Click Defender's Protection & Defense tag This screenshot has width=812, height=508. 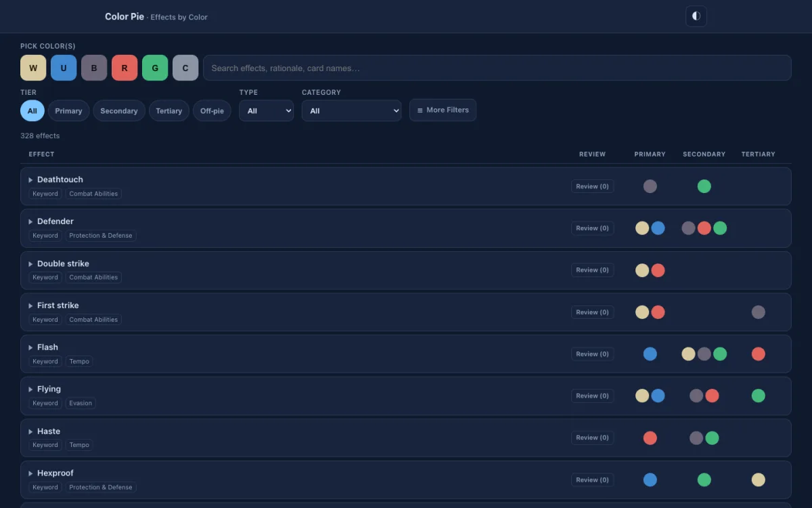[x=101, y=236]
